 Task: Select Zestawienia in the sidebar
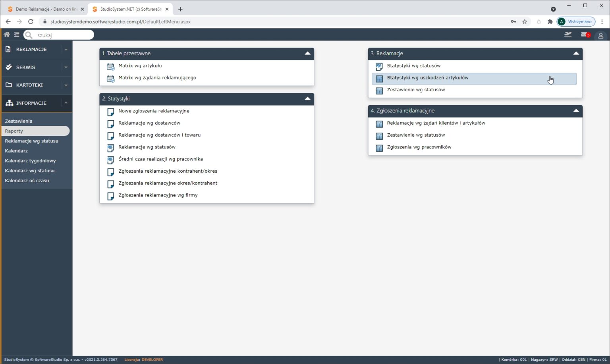point(19,121)
